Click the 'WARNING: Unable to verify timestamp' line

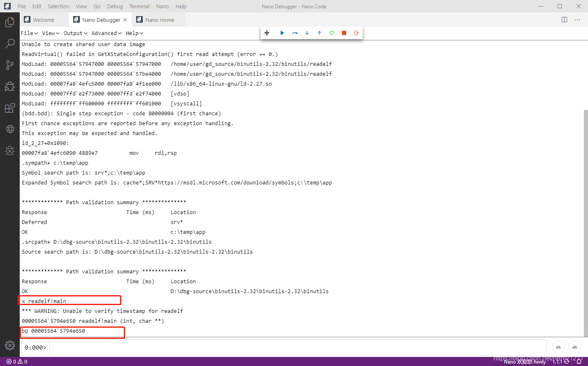point(102,311)
